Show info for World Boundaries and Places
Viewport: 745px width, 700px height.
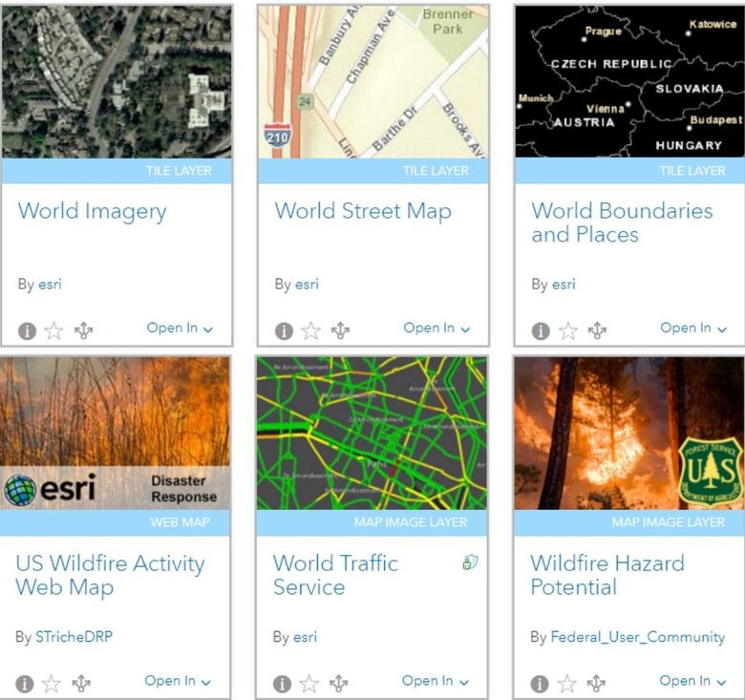click(541, 331)
